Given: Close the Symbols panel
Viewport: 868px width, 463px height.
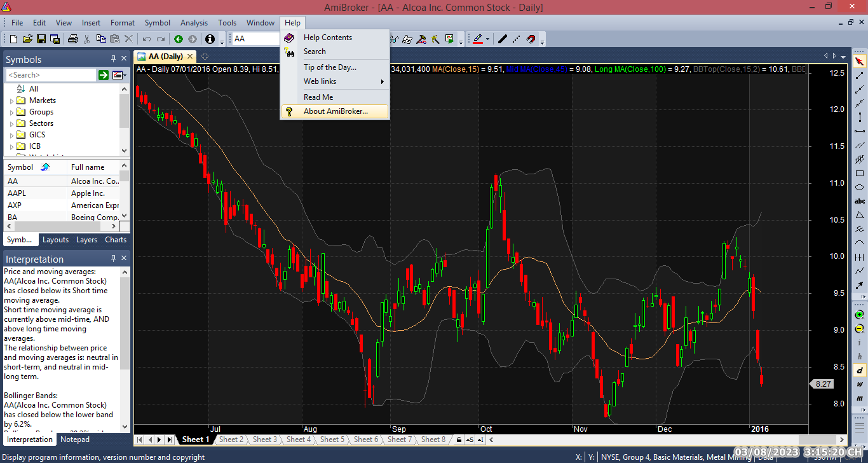Looking at the screenshot, I should tap(124, 59).
